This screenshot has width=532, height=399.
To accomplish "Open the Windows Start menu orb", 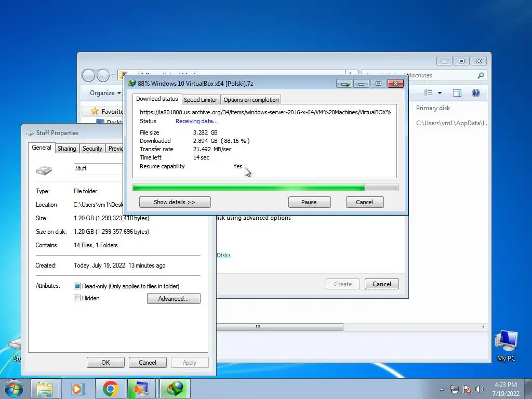I will 14,389.
